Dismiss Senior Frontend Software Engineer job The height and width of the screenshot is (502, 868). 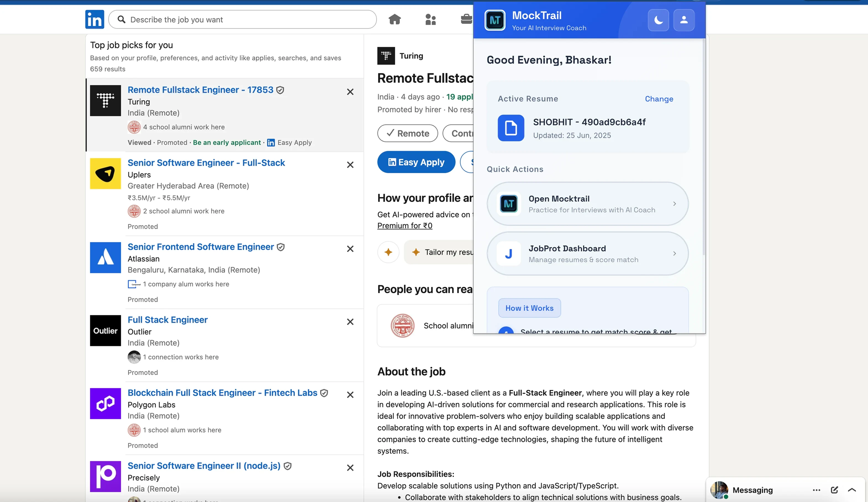point(350,249)
